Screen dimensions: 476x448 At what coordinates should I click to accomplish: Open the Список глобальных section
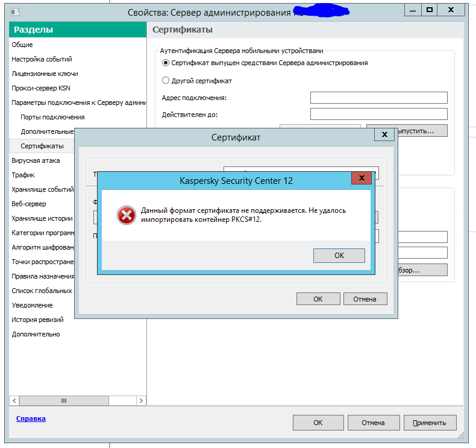(x=42, y=291)
